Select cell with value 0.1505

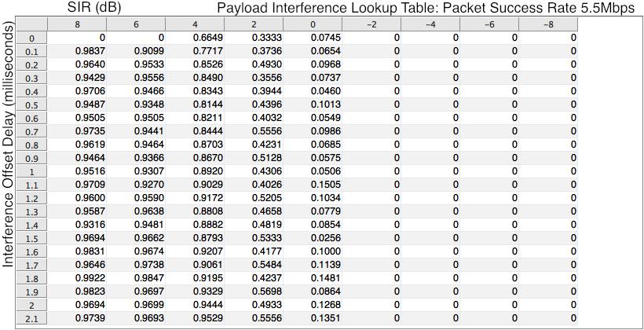point(313,185)
